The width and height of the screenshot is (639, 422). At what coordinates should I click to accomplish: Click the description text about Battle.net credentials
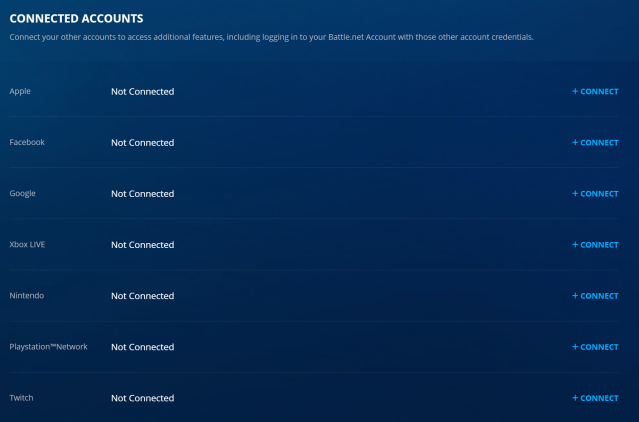pyautogui.click(x=271, y=37)
